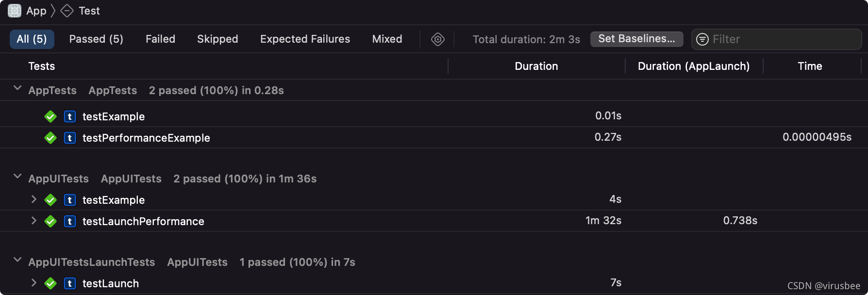
Task: Show the Skipped tests tab
Action: [x=217, y=39]
